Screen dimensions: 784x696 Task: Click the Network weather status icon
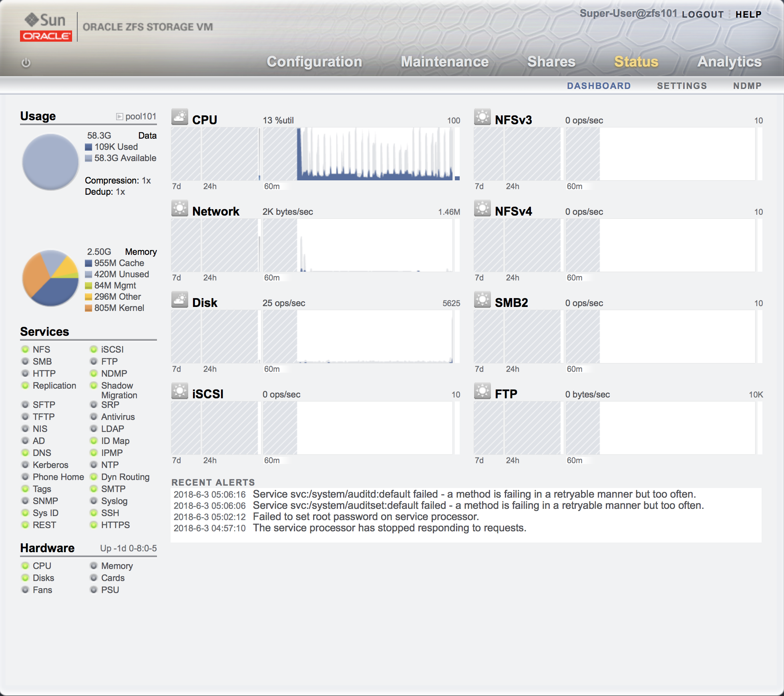click(x=180, y=208)
